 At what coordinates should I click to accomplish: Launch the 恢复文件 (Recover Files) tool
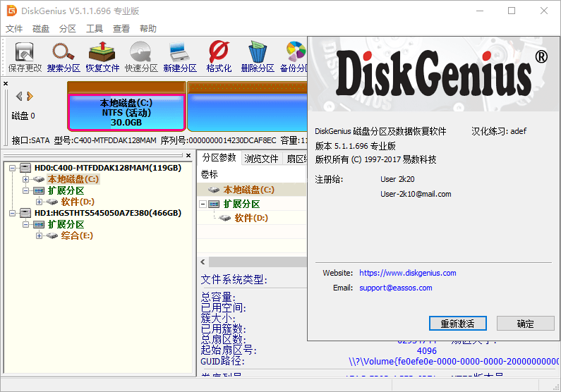[102, 56]
